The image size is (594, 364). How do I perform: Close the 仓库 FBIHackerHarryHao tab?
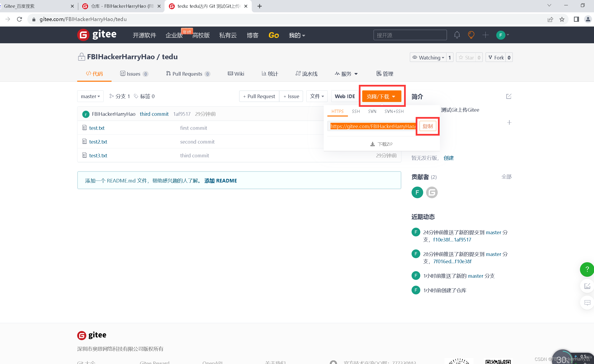(159, 6)
